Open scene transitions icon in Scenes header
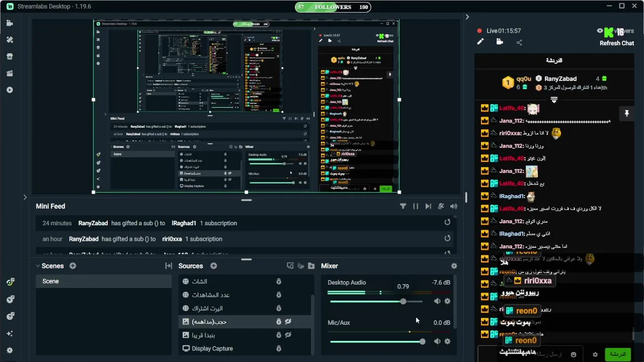644x362 pixels. tap(169, 265)
